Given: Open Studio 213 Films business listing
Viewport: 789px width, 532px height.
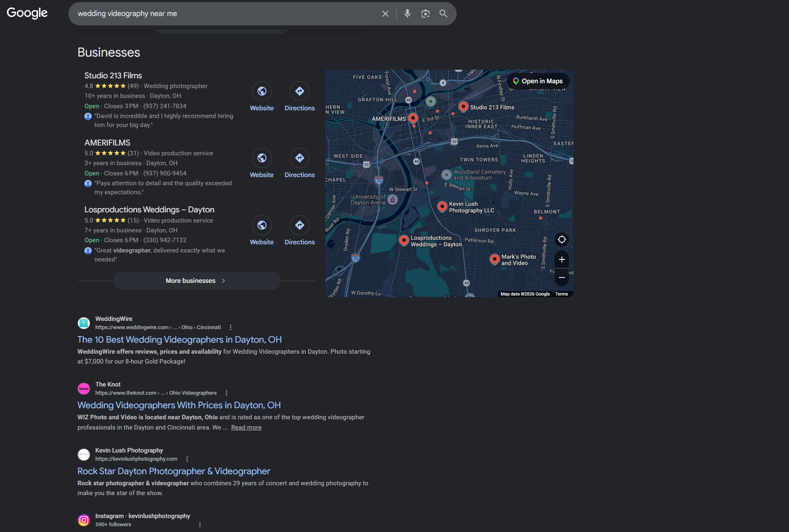Looking at the screenshot, I should pos(113,75).
